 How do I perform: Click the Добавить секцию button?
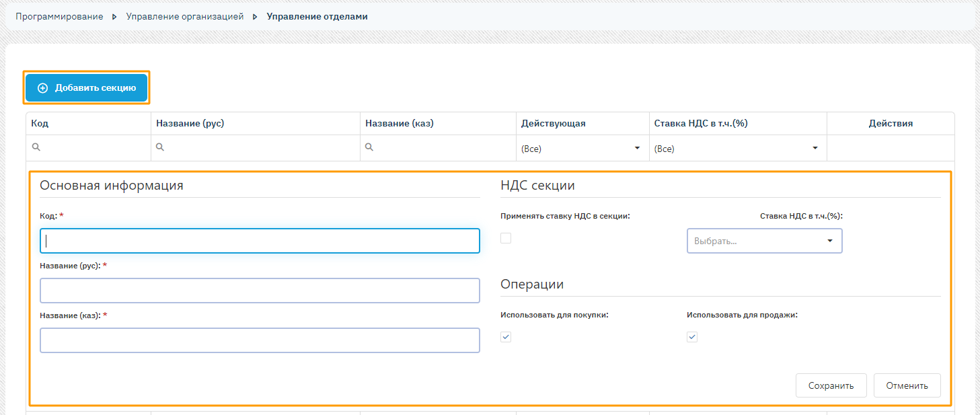coord(86,87)
